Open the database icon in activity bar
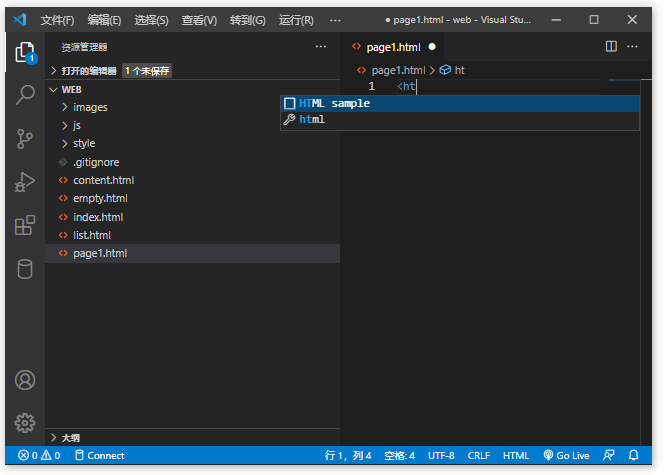The height and width of the screenshot is (475, 665). point(25,269)
